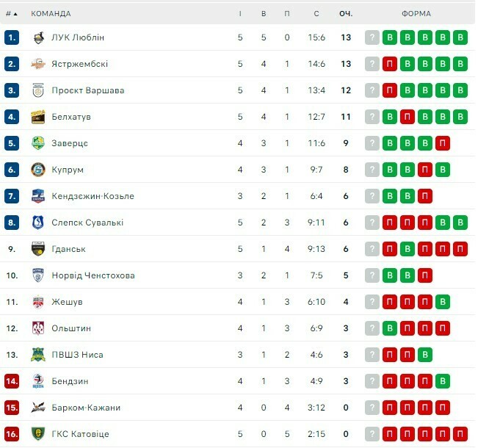Image resolution: width=478 pixels, height=448 pixels.
Task: Sort standings by the ОЧ. points column
Action: [x=346, y=13]
